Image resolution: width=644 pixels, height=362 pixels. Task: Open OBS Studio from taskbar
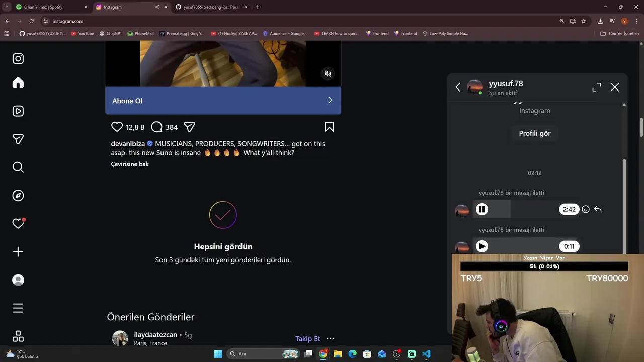click(x=396, y=354)
